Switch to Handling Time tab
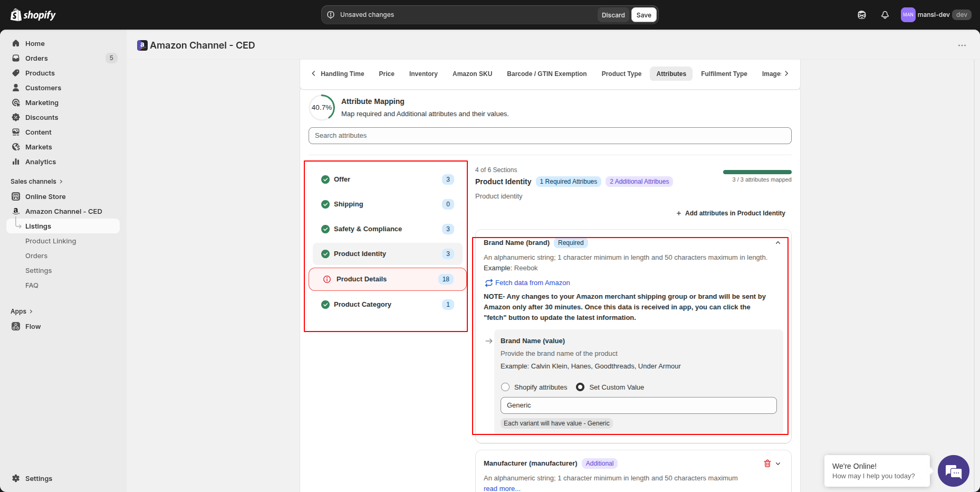Viewport: 980px width, 492px height. click(342, 74)
